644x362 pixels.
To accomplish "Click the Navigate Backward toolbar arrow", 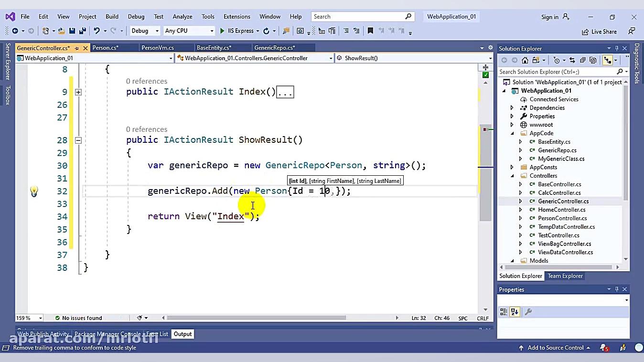I will pyautogui.click(x=15, y=31).
